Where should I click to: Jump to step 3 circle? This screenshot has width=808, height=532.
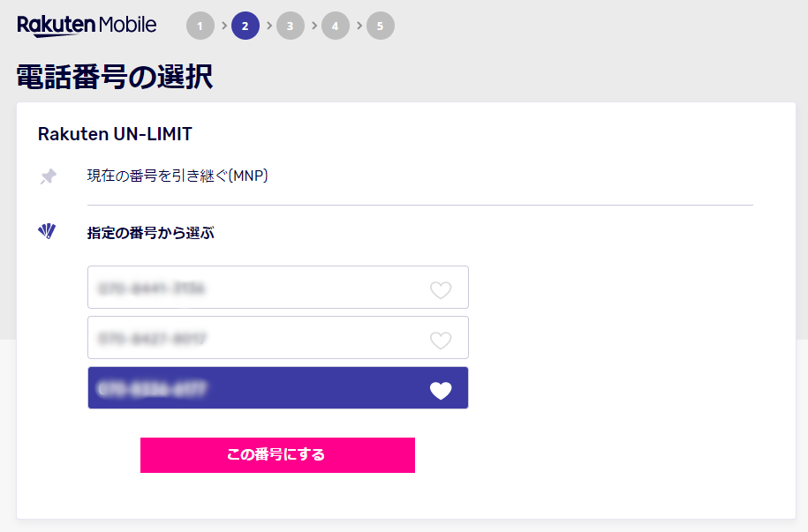point(291,26)
